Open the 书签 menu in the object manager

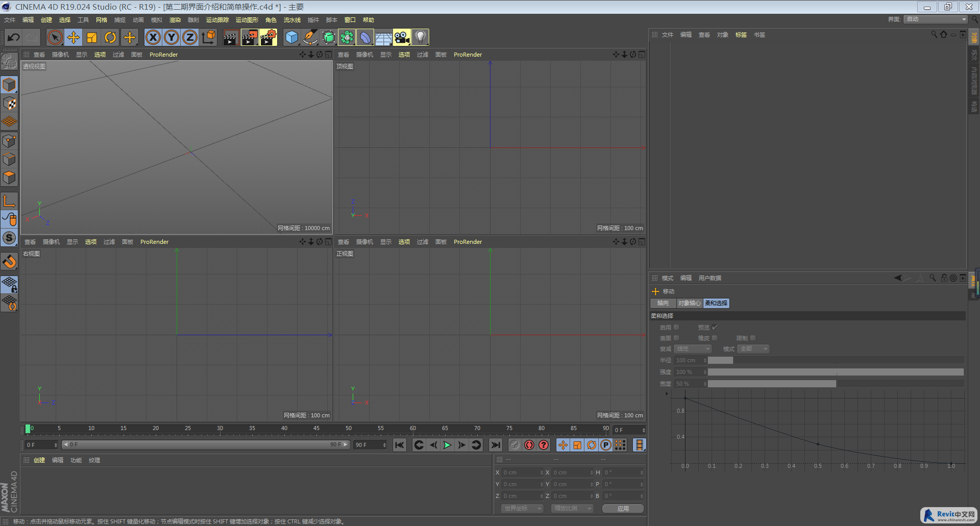tap(759, 35)
